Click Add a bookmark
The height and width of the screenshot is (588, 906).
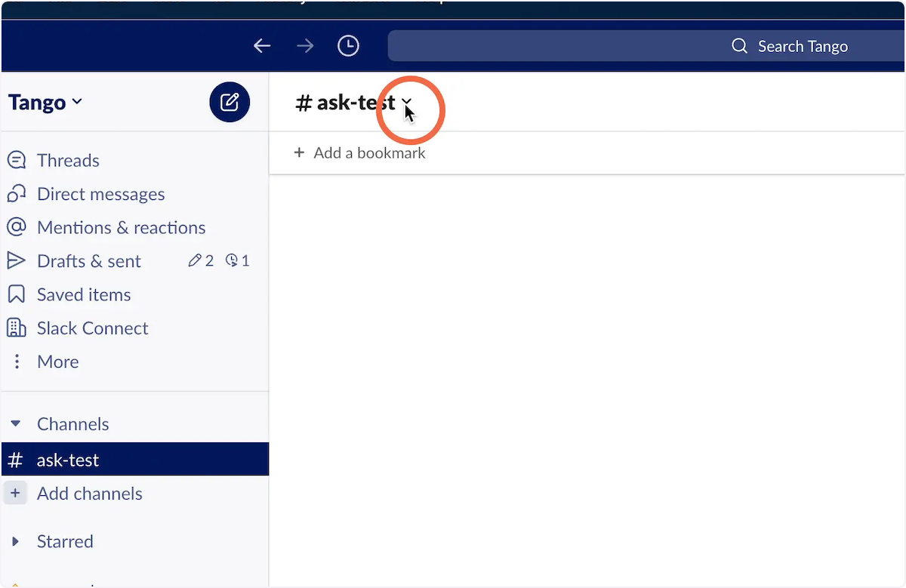(x=359, y=152)
